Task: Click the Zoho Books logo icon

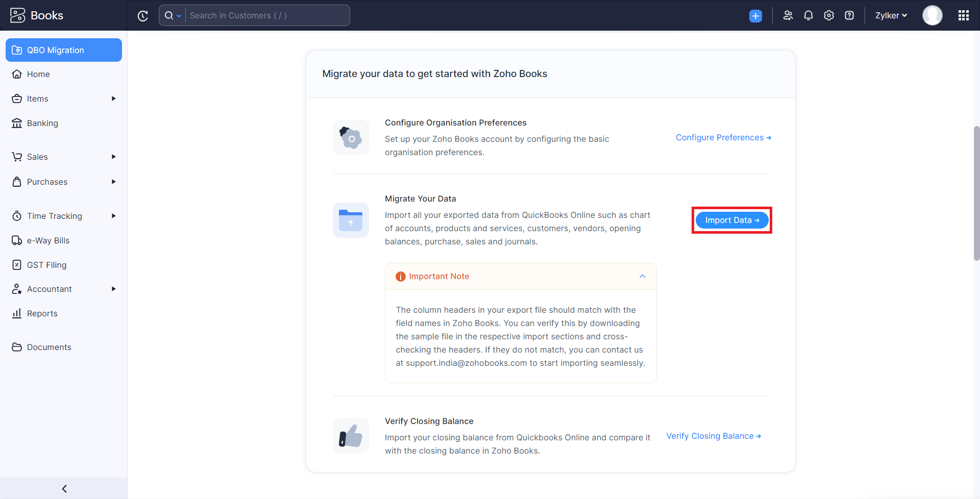Action: (17, 15)
